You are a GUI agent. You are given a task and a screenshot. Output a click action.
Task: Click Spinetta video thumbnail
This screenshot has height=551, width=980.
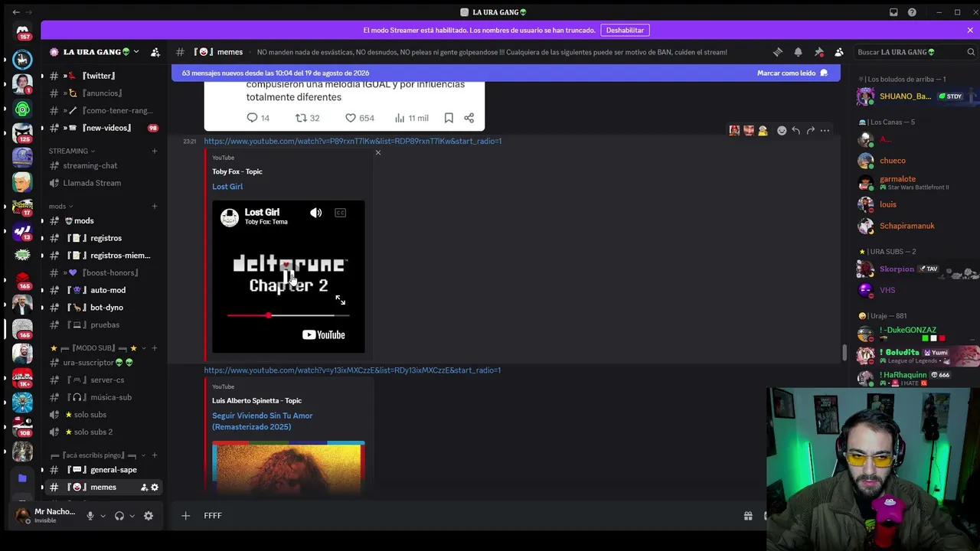pos(289,465)
